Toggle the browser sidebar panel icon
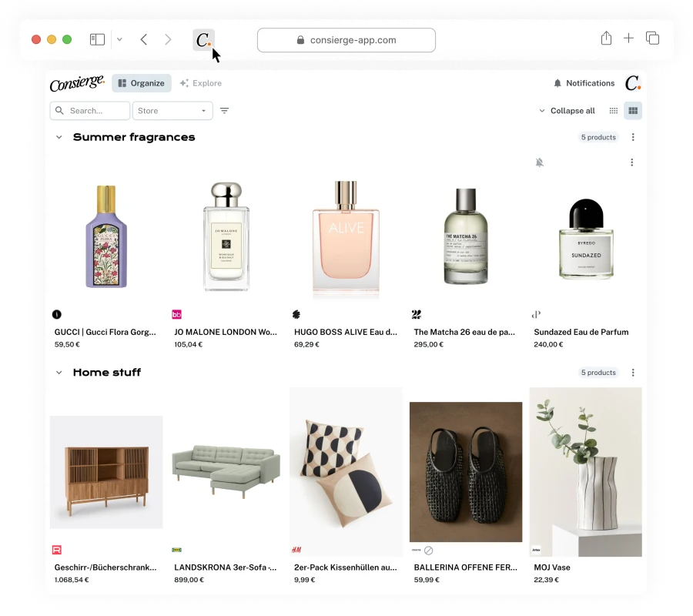This screenshot has height=616, width=693. pyautogui.click(x=97, y=40)
